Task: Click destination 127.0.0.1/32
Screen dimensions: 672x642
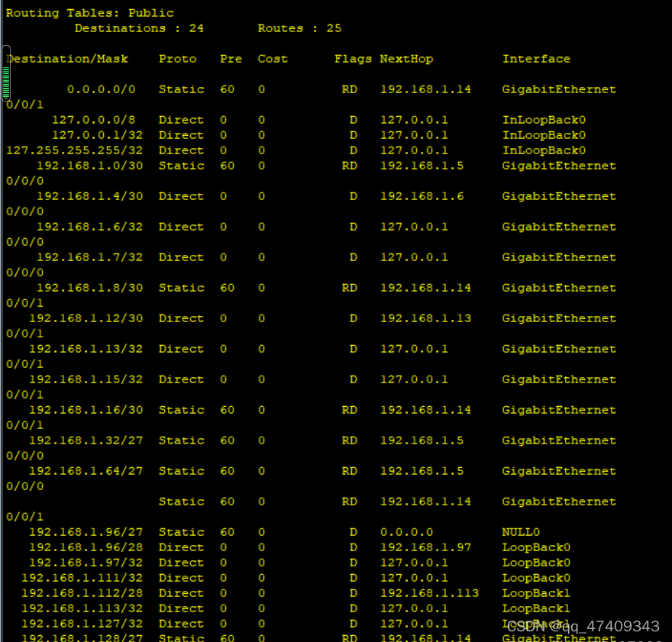Action: [97, 135]
